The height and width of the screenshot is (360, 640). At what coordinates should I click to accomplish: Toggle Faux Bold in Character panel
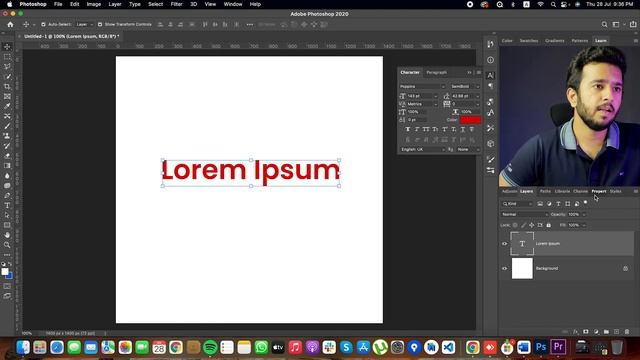pyautogui.click(x=407, y=129)
